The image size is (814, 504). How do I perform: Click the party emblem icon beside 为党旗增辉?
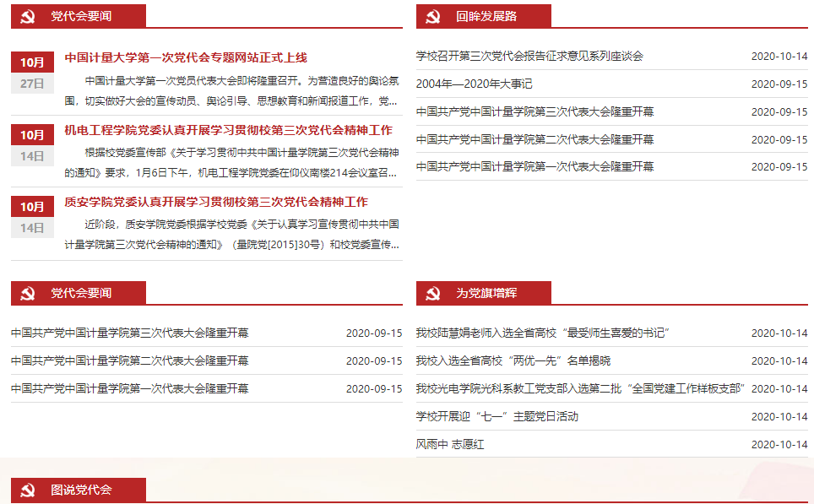point(433,293)
